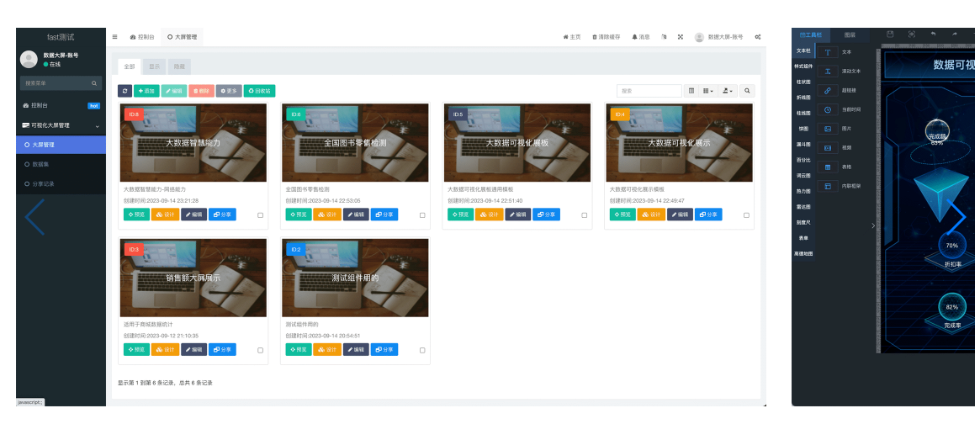The width and height of the screenshot is (980, 424).
Task: Collapse designer toolbox with side chevron
Action: coord(873,225)
